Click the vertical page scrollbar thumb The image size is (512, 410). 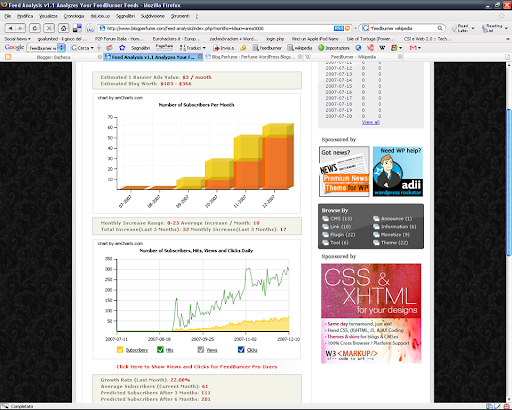coord(509,183)
